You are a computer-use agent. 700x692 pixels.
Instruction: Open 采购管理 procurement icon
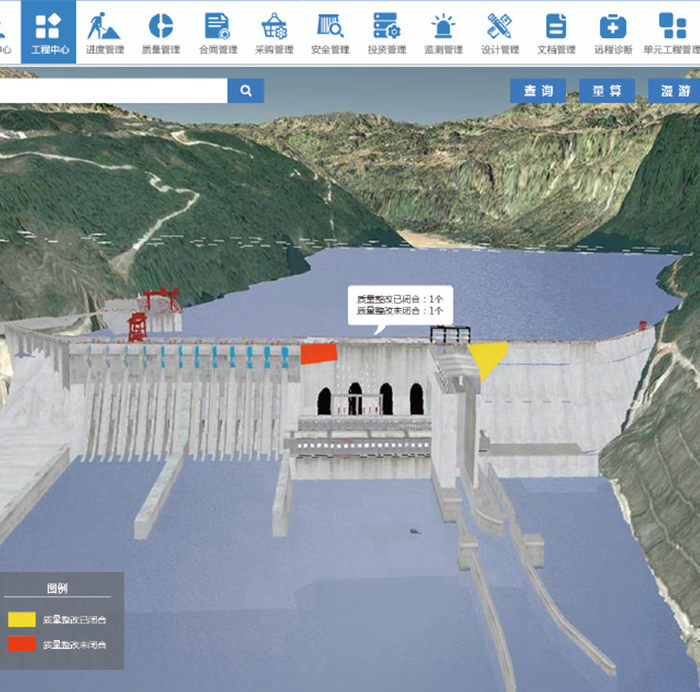[273, 32]
